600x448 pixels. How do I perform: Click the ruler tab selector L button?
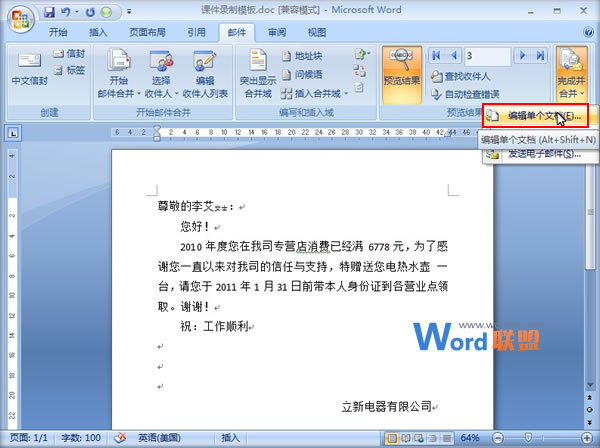(13, 133)
